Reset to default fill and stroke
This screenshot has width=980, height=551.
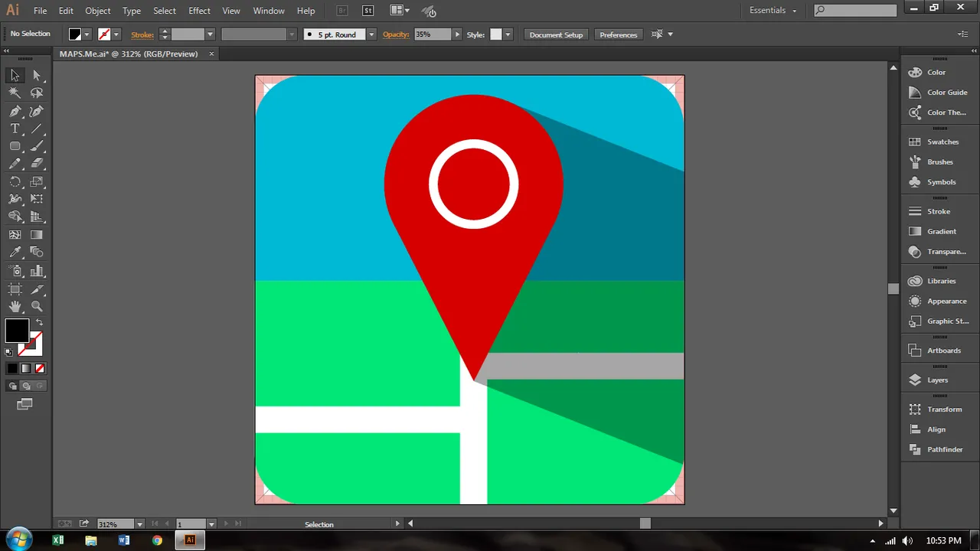(9, 353)
